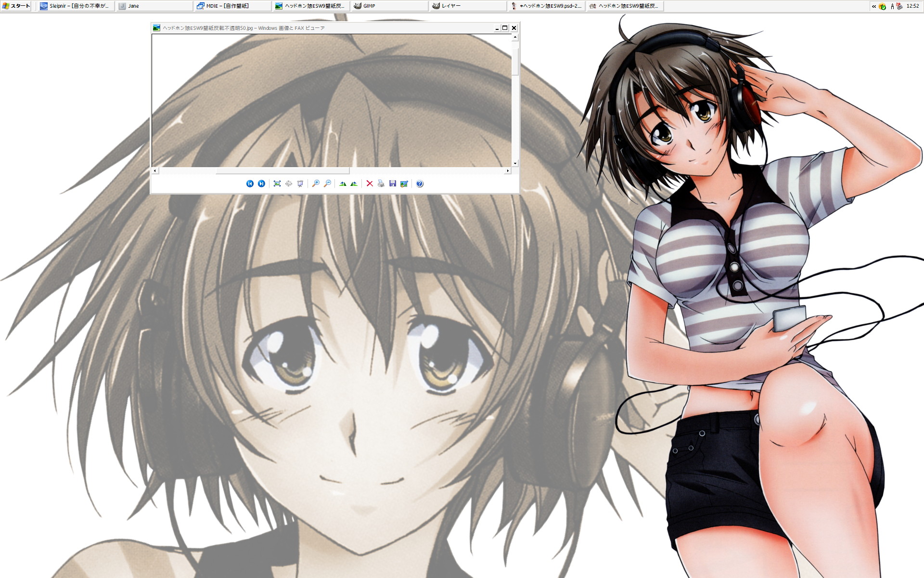Switch to ヘッドホン娘ESW9.psd GIMP image taskbar button
This screenshot has height=578, width=924.
[x=546, y=6]
